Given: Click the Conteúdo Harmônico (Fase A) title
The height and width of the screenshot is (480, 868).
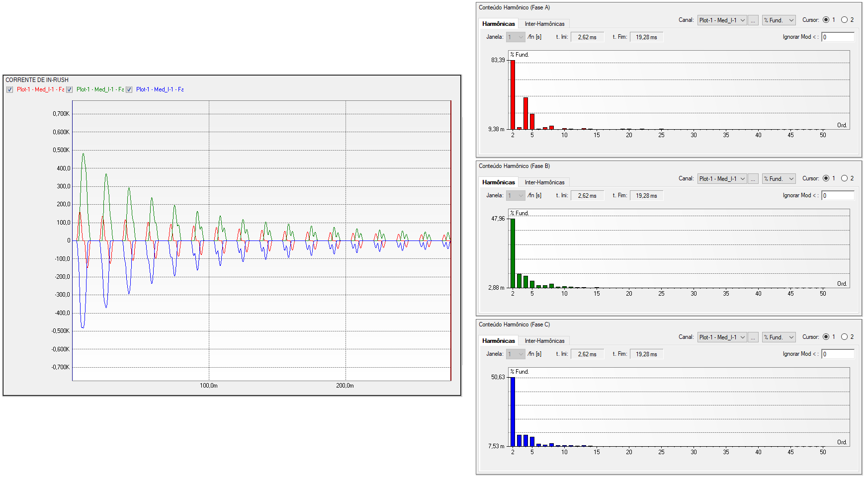Looking at the screenshot, I should [x=514, y=7].
